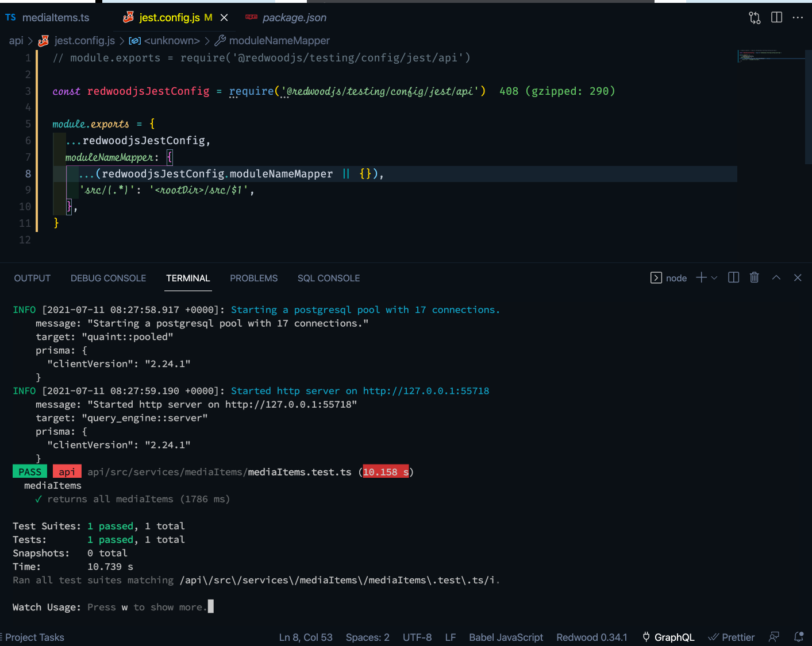Click the redwoodjsJestConfig variable name on line 3
The image size is (812, 646).
148,91
